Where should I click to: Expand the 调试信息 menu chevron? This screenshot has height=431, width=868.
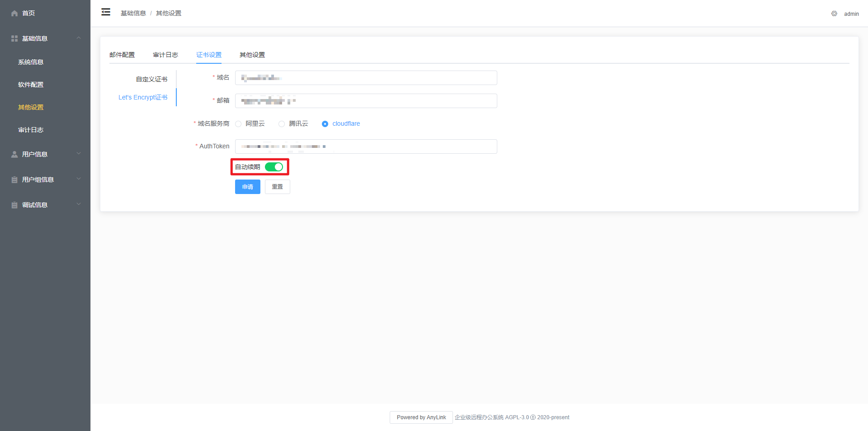tap(79, 204)
